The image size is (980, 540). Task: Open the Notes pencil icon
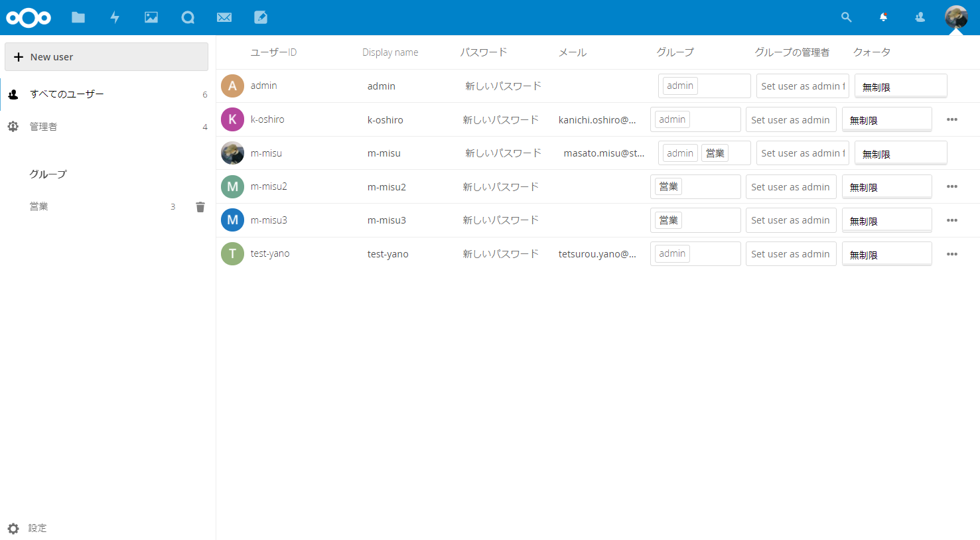[x=261, y=17]
